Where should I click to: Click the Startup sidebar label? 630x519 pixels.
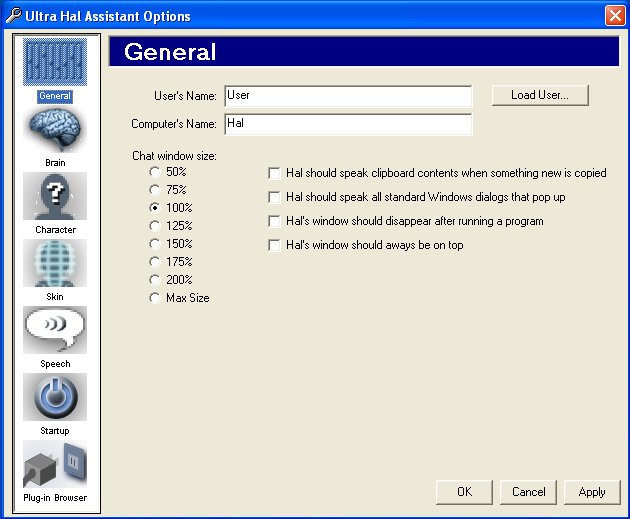click(x=55, y=431)
